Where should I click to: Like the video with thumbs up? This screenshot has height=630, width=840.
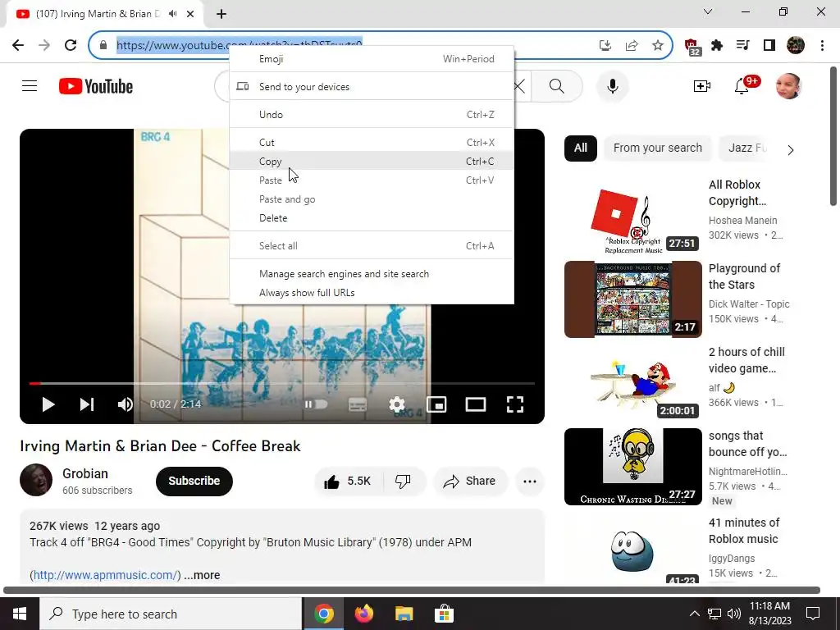tap(348, 481)
